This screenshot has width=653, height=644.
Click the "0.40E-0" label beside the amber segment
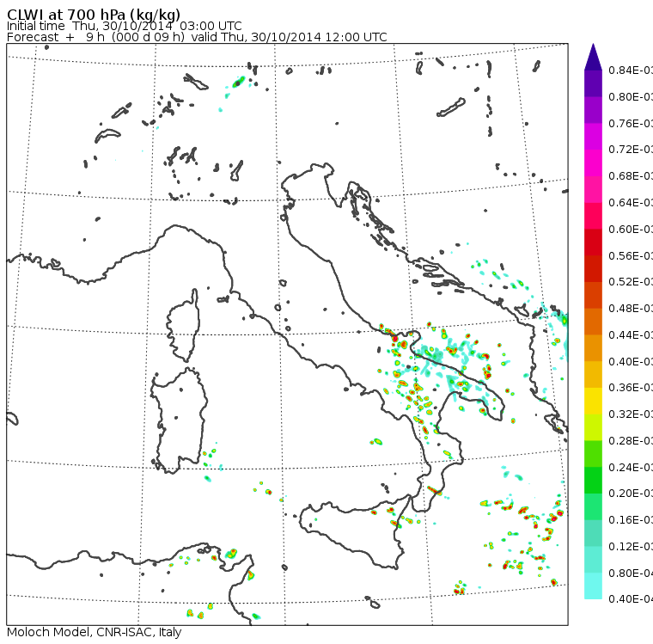pyautogui.click(x=631, y=361)
